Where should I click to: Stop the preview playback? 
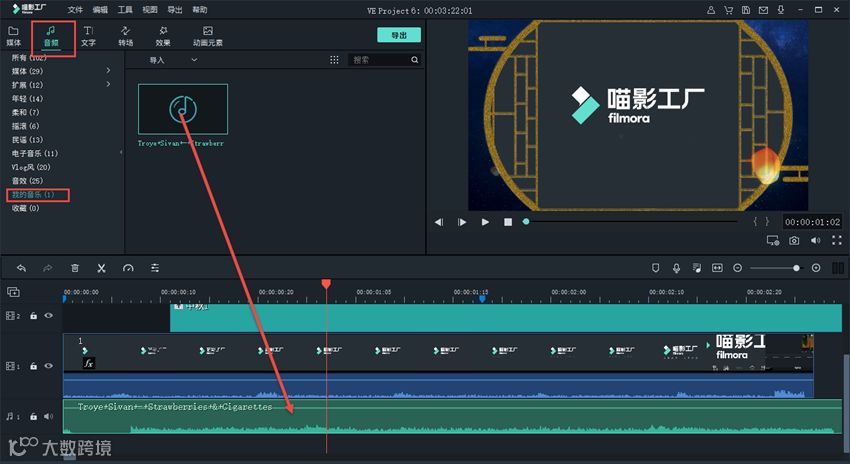click(508, 222)
